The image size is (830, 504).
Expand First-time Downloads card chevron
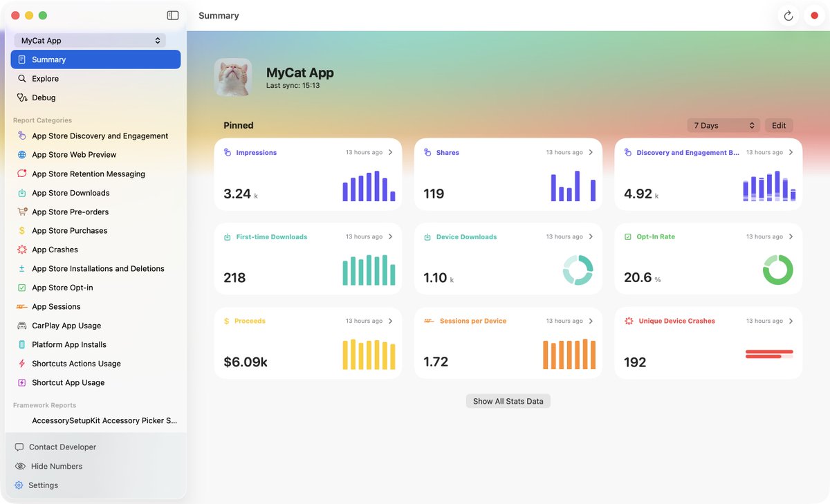(390, 236)
